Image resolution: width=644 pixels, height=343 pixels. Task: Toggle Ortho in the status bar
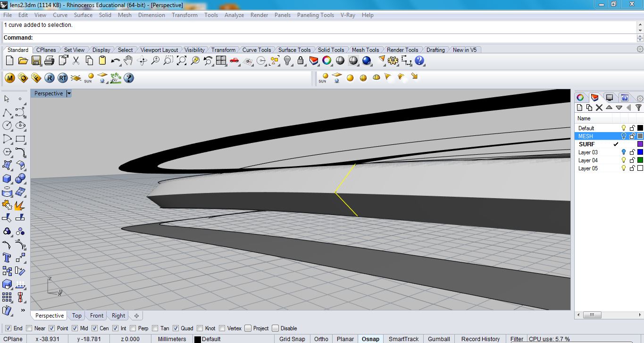321,339
